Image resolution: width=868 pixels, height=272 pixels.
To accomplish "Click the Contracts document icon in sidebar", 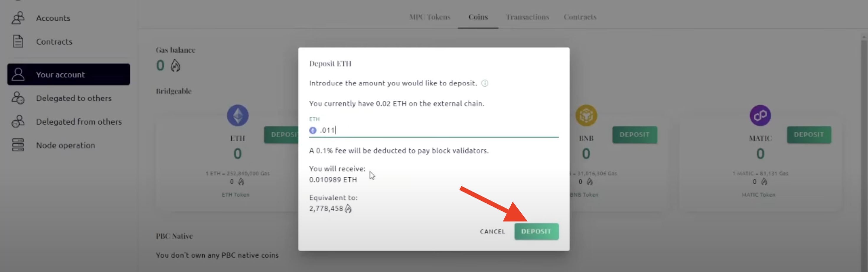I will pos(18,41).
